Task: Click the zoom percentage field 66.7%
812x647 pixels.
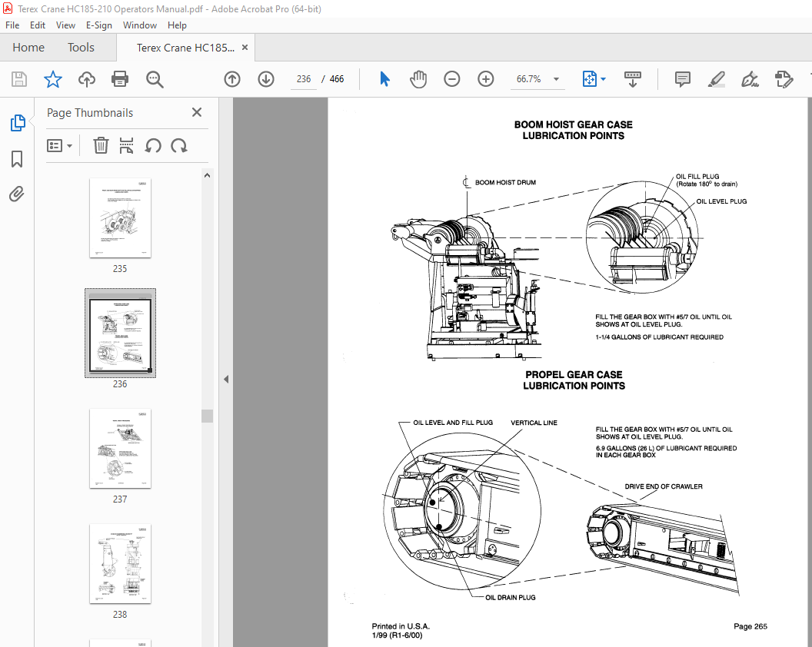Action: tap(529, 79)
